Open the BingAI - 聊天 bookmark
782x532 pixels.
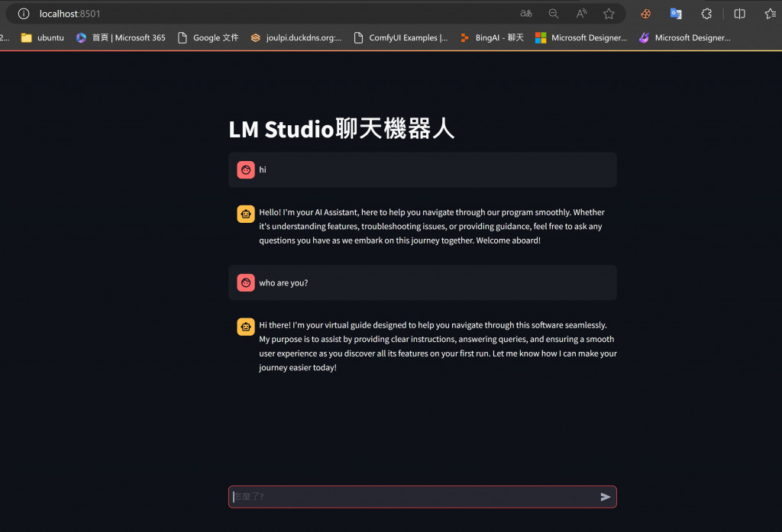click(x=492, y=37)
